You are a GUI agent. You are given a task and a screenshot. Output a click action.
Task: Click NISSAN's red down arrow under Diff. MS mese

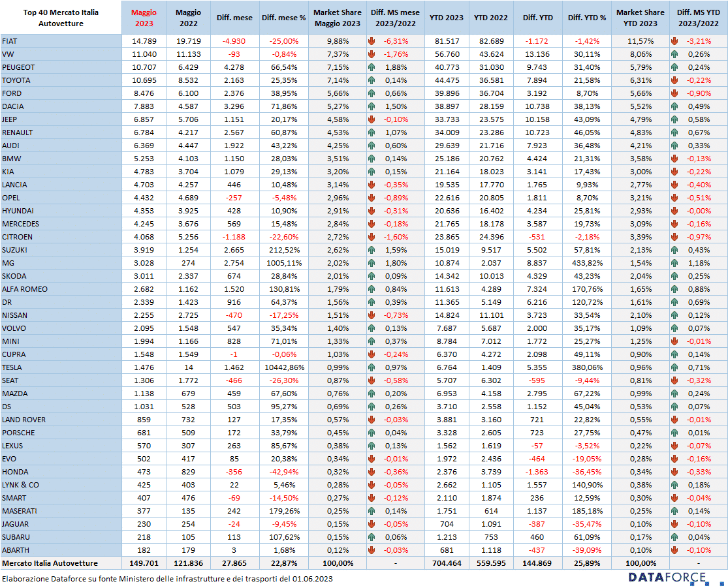[x=372, y=315]
